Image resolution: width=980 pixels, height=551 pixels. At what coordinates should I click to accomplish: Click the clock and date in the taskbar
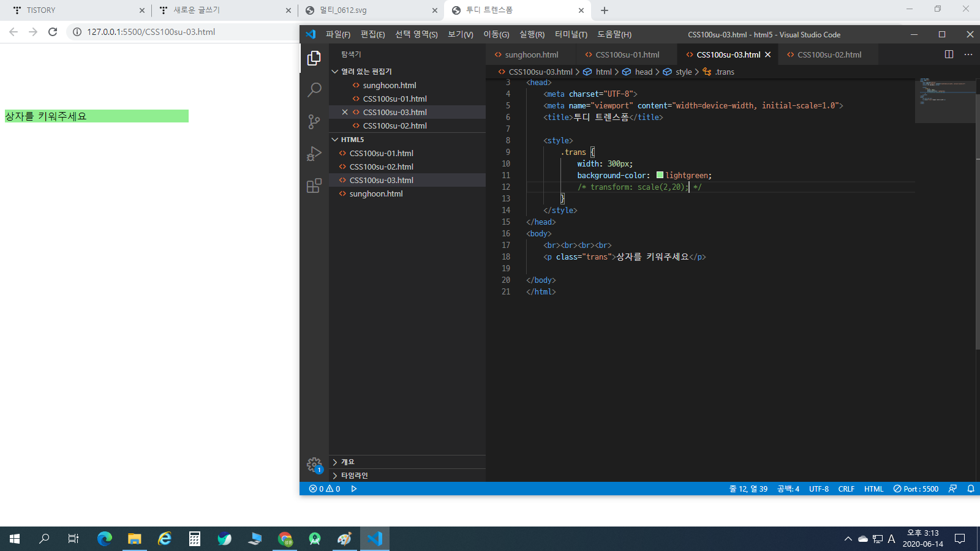[923, 539]
